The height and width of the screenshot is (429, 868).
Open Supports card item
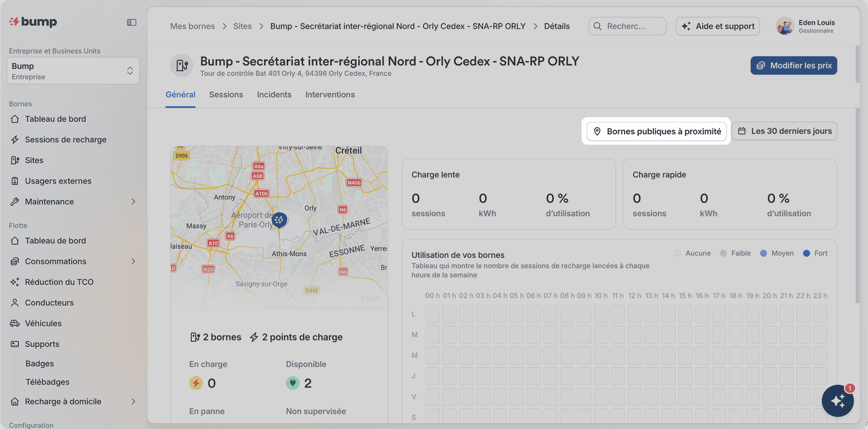click(x=73, y=344)
